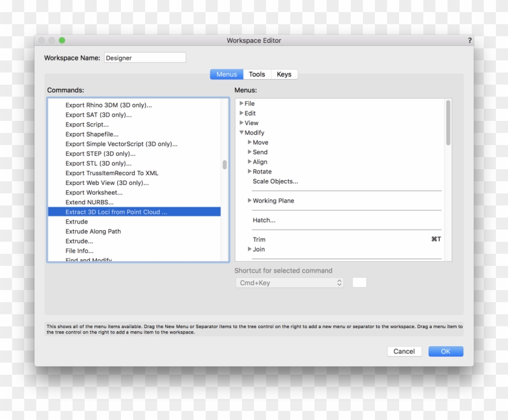Click the Workspace Name text field
This screenshot has width=508, height=420.
point(145,58)
